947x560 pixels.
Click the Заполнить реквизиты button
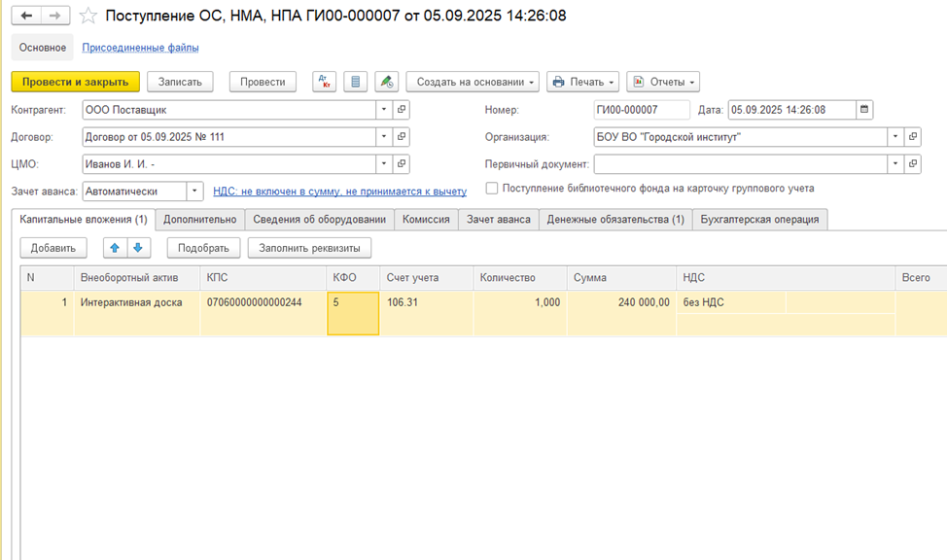point(309,248)
